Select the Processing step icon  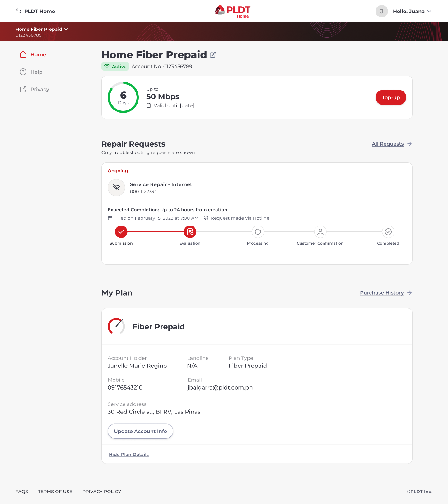coord(258,232)
